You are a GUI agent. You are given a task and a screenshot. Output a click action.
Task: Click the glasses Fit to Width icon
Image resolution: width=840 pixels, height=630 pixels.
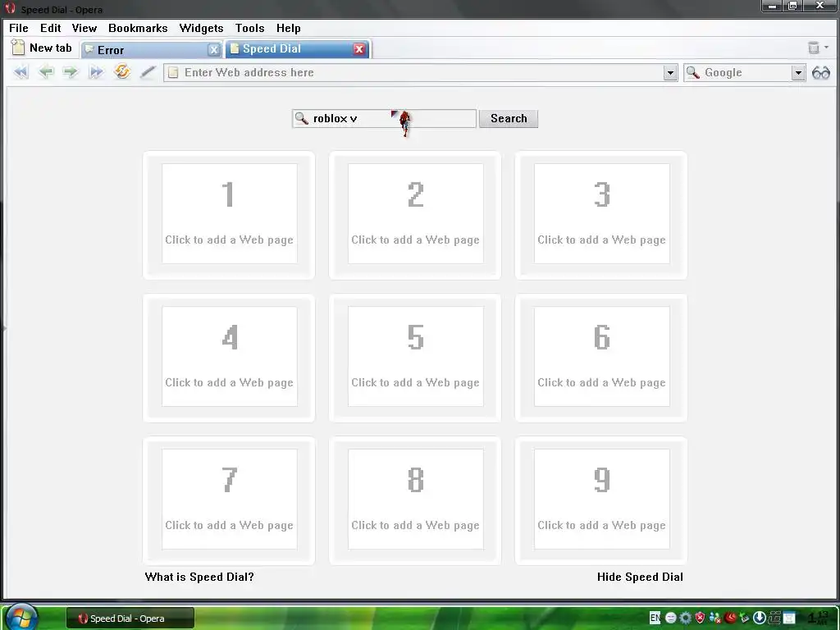click(820, 72)
